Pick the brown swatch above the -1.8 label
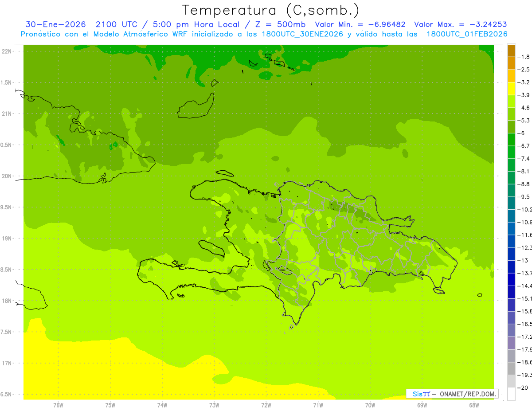This screenshot has width=532, height=411. (511, 51)
